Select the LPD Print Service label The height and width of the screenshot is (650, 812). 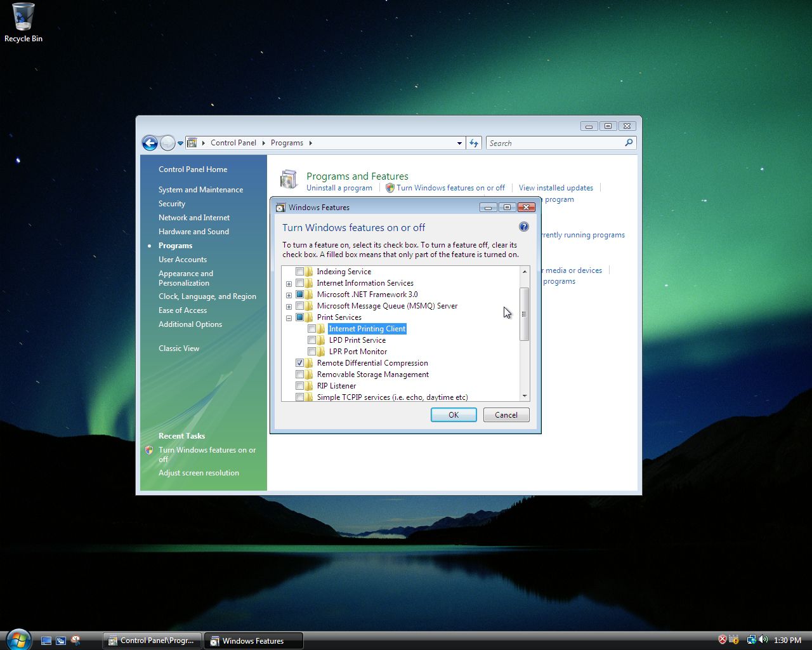(x=357, y=340)
